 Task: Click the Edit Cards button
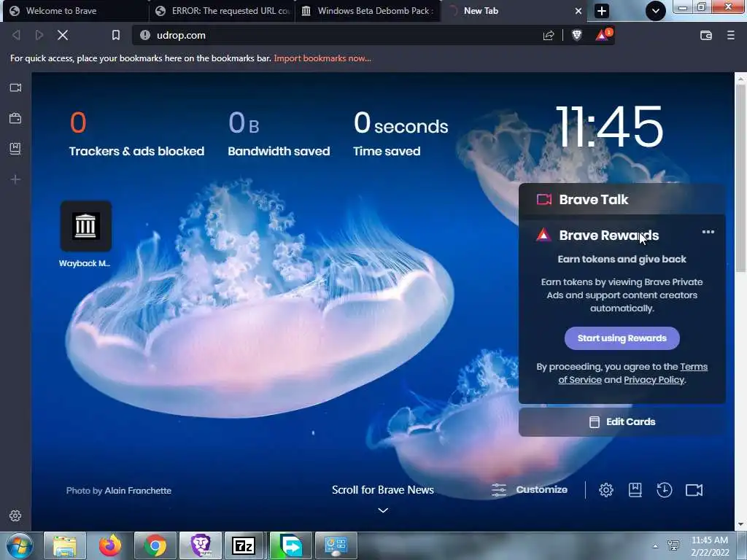coord(622,422)
